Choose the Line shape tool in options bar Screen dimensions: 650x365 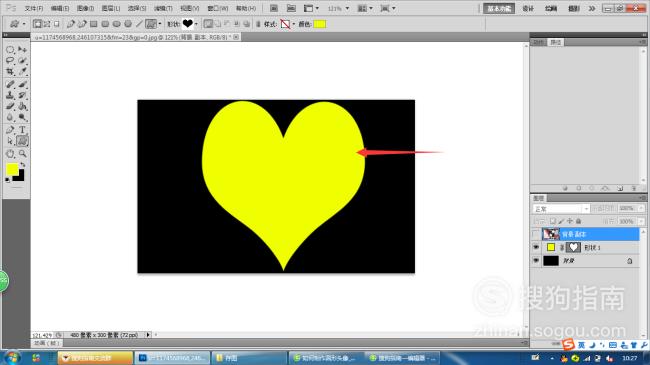click(x=139, y=24)
